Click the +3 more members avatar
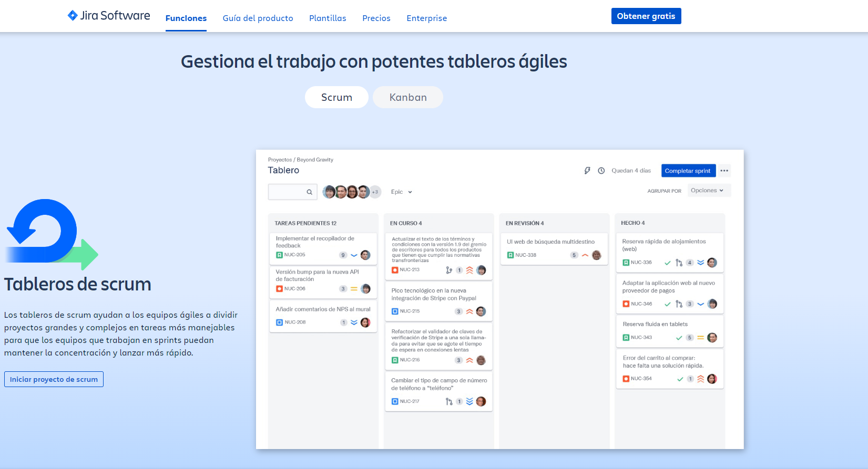 click(x=375, y=192)
